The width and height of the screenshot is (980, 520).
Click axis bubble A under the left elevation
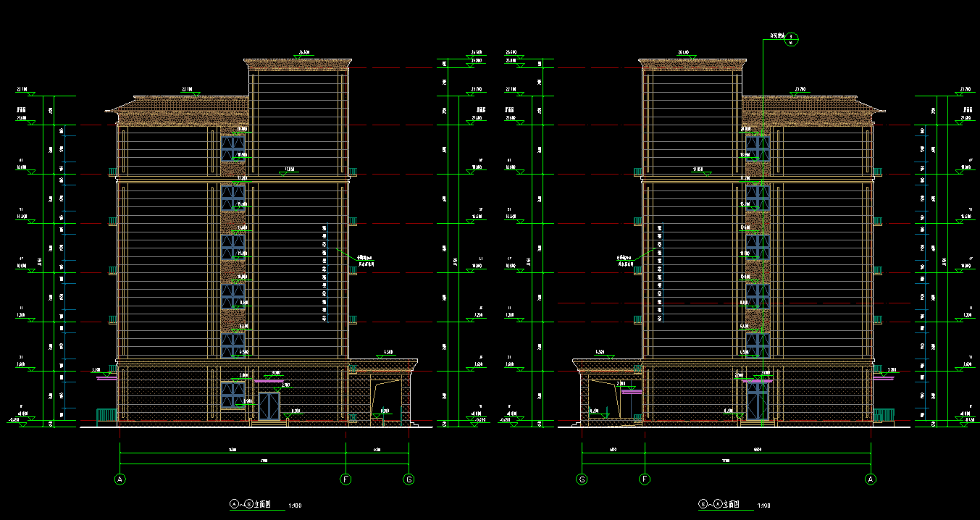tap(120, 479)
